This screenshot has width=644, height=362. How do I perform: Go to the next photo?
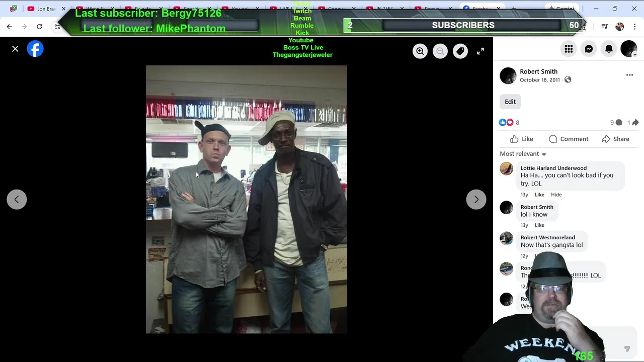[476, 200]
